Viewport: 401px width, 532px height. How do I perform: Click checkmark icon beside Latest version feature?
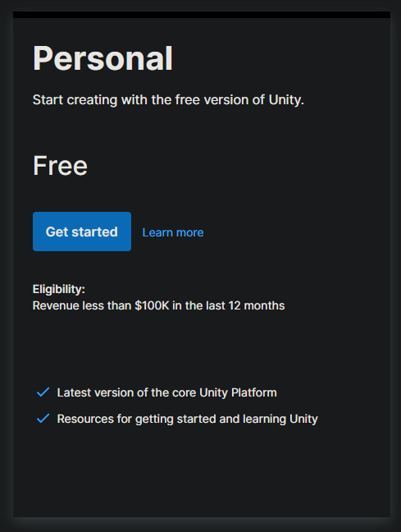pyautogui.click(x=43, y=392)
